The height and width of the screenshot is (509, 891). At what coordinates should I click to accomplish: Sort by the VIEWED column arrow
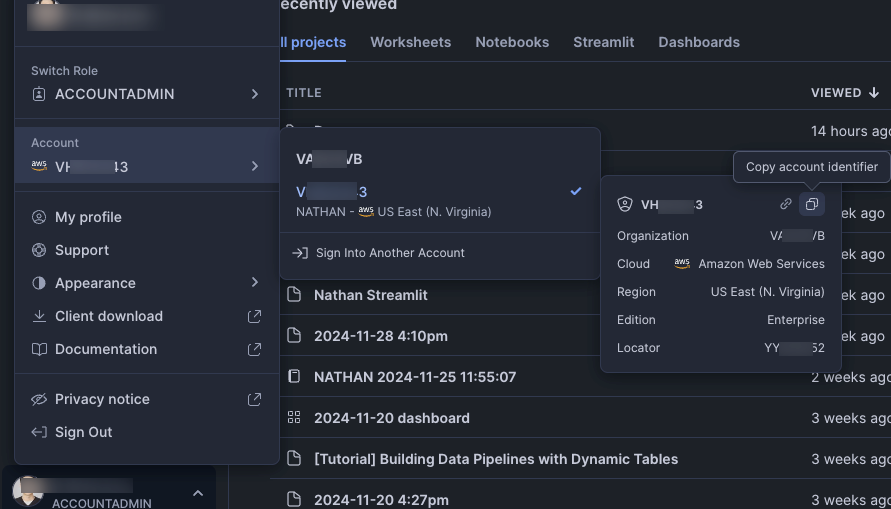pyautogui.click(x=874, y=93)
